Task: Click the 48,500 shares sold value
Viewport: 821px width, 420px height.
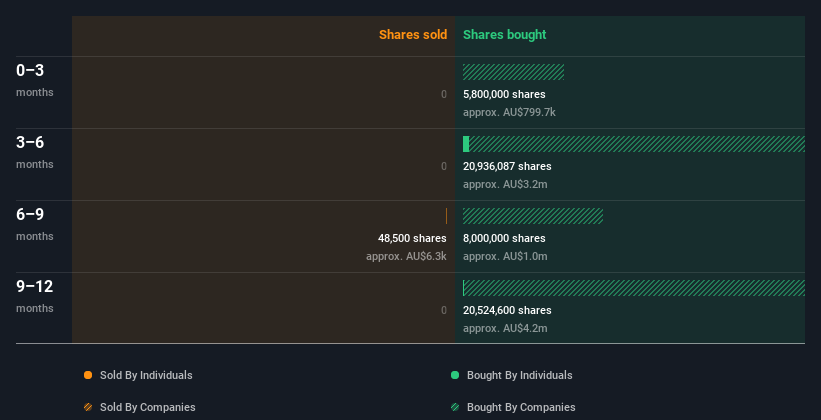Action: 412,238
